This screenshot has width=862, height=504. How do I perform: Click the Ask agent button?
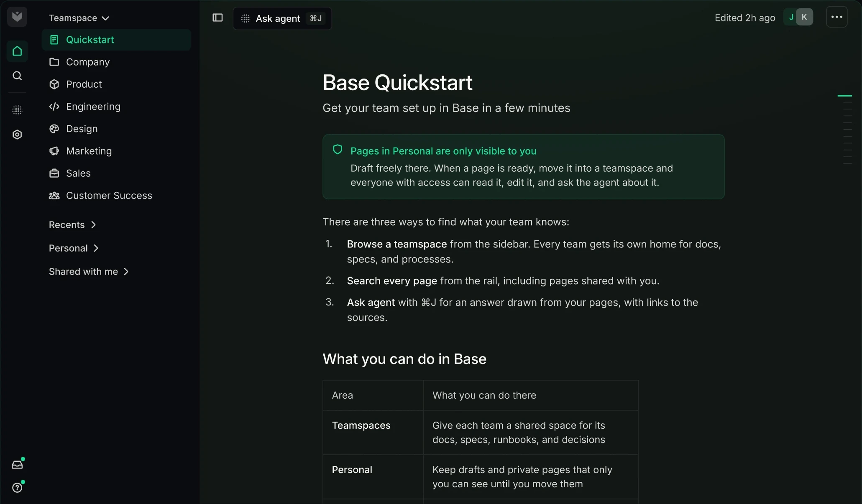282,18
